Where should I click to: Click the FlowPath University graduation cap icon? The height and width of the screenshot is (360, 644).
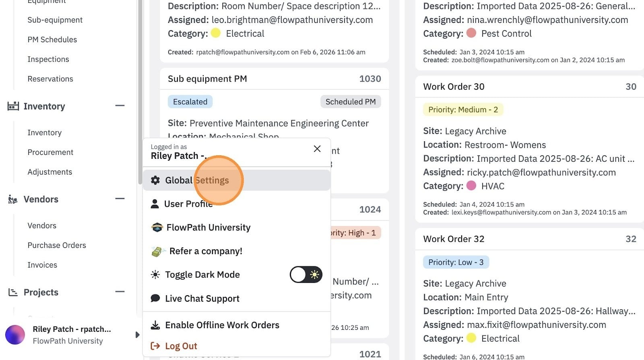(157, 228)
